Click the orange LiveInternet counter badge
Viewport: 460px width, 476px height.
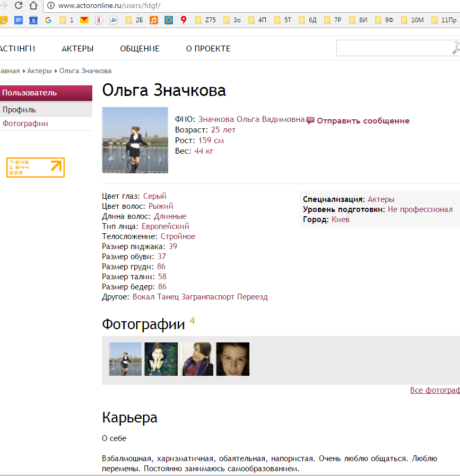(x=36, y=168)
